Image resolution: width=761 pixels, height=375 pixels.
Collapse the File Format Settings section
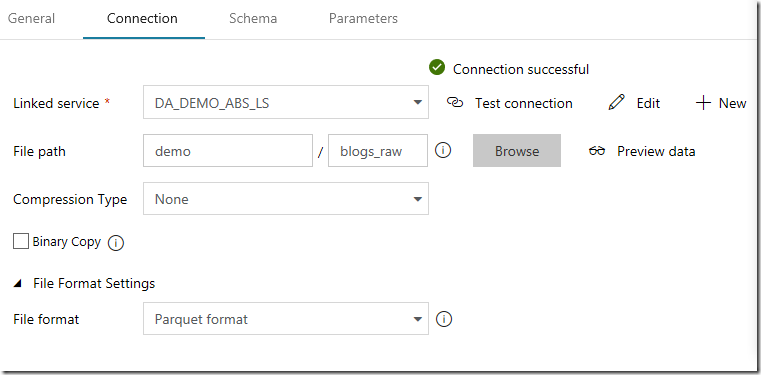pos(17,284)
